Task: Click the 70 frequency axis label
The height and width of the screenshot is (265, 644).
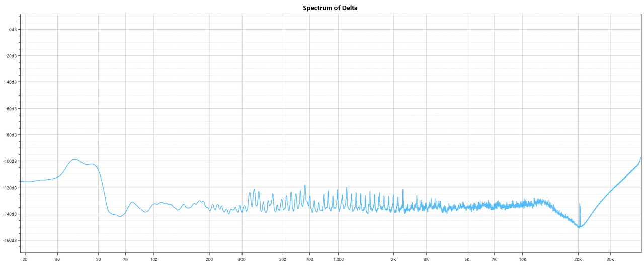Action: click(125, 260)
